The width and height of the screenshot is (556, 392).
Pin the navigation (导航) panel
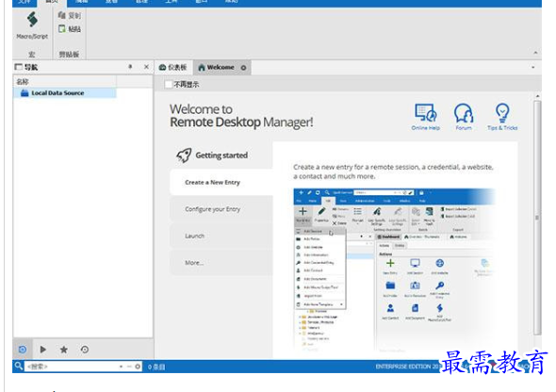tap(130, 67)
